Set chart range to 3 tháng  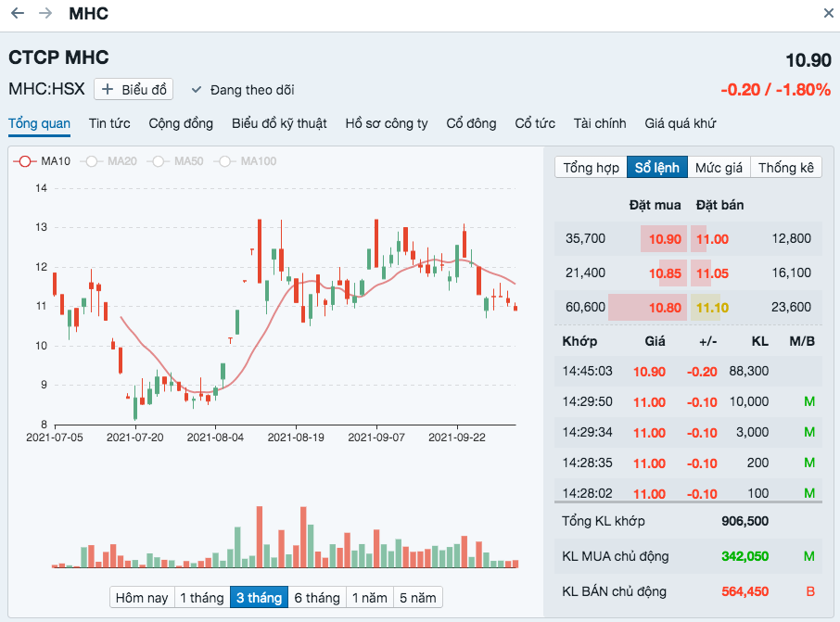[x=260, y=597]
